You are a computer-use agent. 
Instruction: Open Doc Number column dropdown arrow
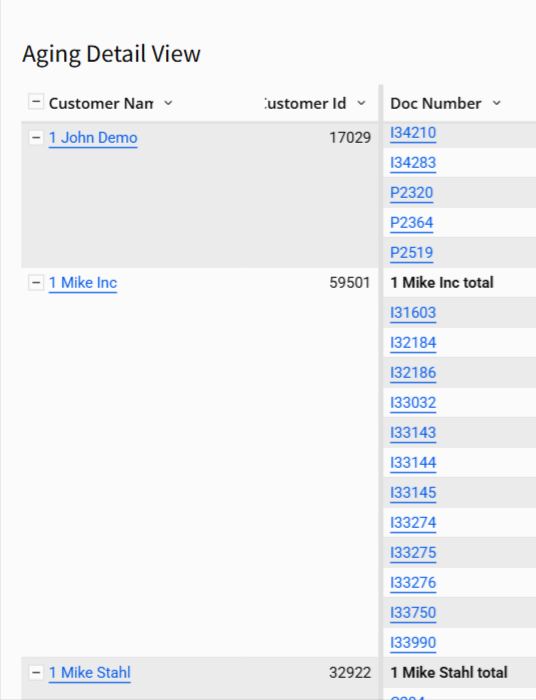[x=497, y=103]
